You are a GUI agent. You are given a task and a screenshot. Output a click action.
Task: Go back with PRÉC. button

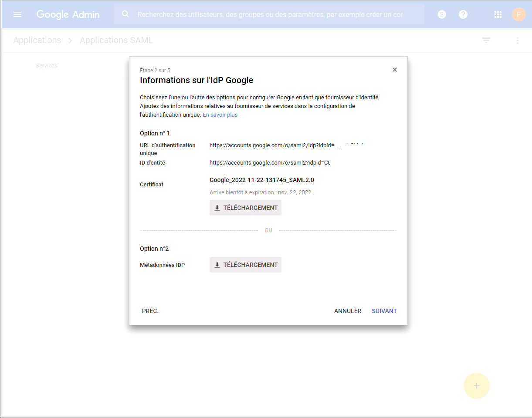[x=150, y=311]
